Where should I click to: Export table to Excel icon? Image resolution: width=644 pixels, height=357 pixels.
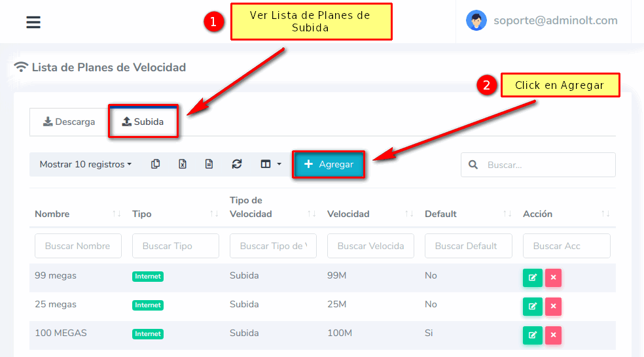pyautogui.click(x=183, y=164)
